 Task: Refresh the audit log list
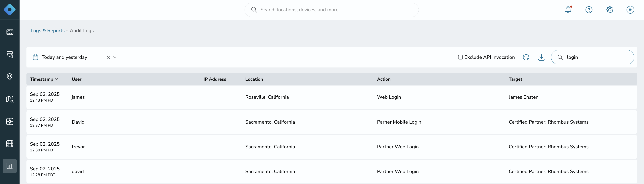click(526, 57)
